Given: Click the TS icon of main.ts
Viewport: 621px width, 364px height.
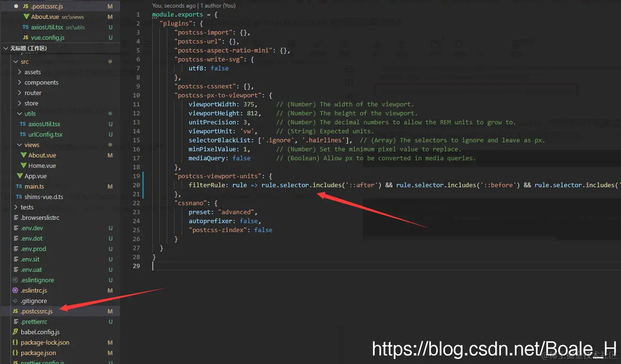Looking at the screenshot, I should click(x=19, y=186).
